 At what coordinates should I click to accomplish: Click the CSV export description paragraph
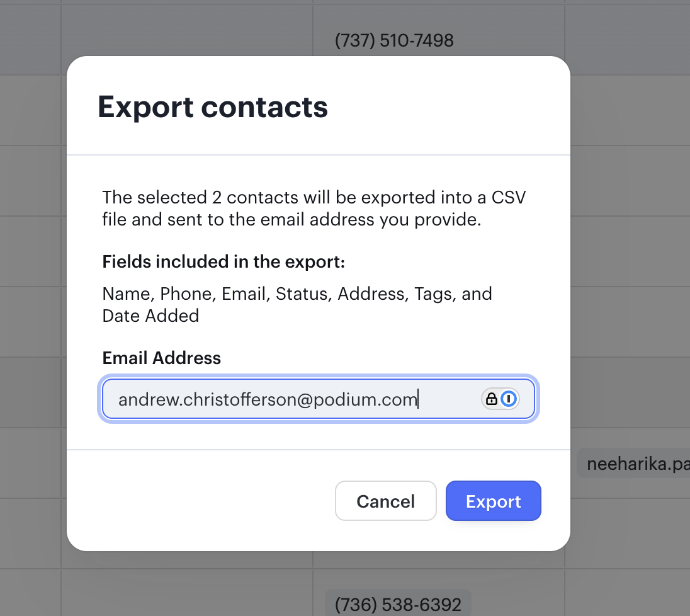pos(314,209)
